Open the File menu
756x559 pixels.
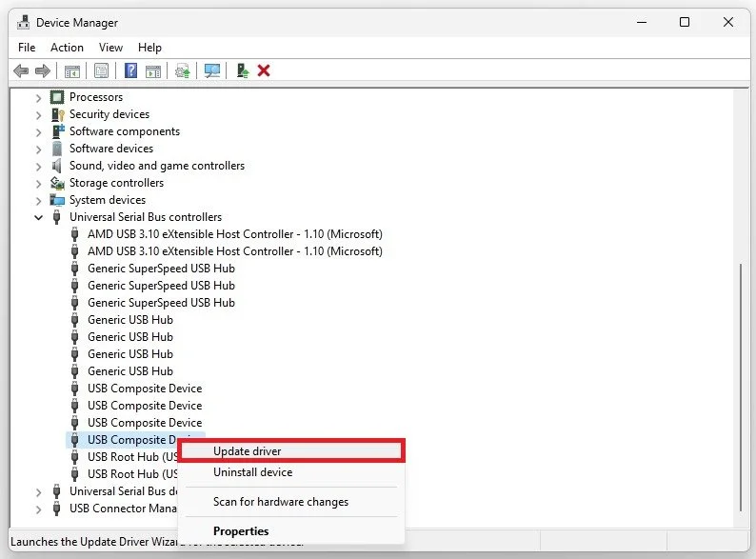(x=27, y=48)
